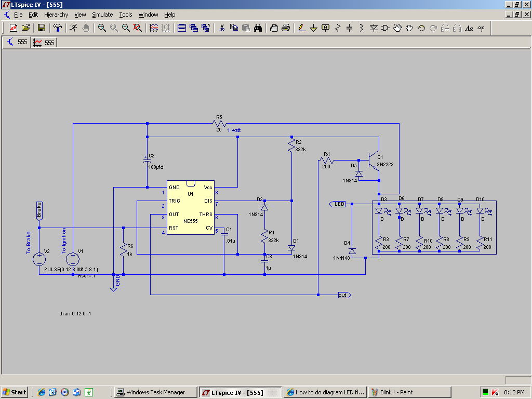Open the View menu

coord(80,15)
